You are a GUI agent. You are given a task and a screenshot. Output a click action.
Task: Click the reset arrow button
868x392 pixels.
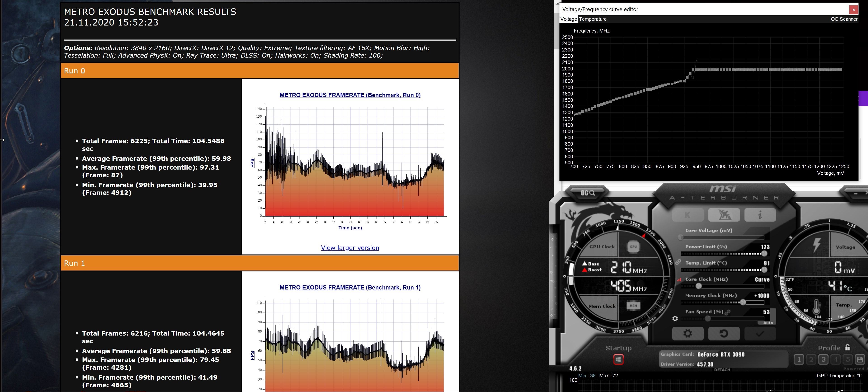click(x=724, y=334)
